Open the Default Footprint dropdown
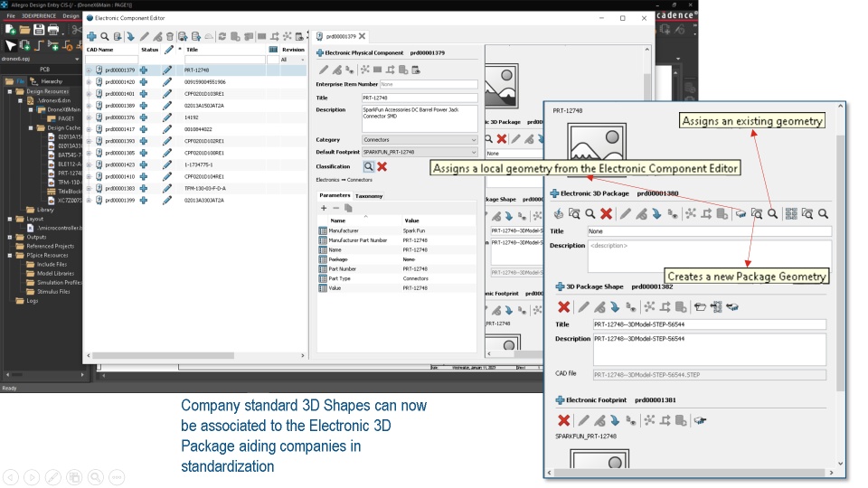Viewport: 868px width, 488px height. point(419,152)
